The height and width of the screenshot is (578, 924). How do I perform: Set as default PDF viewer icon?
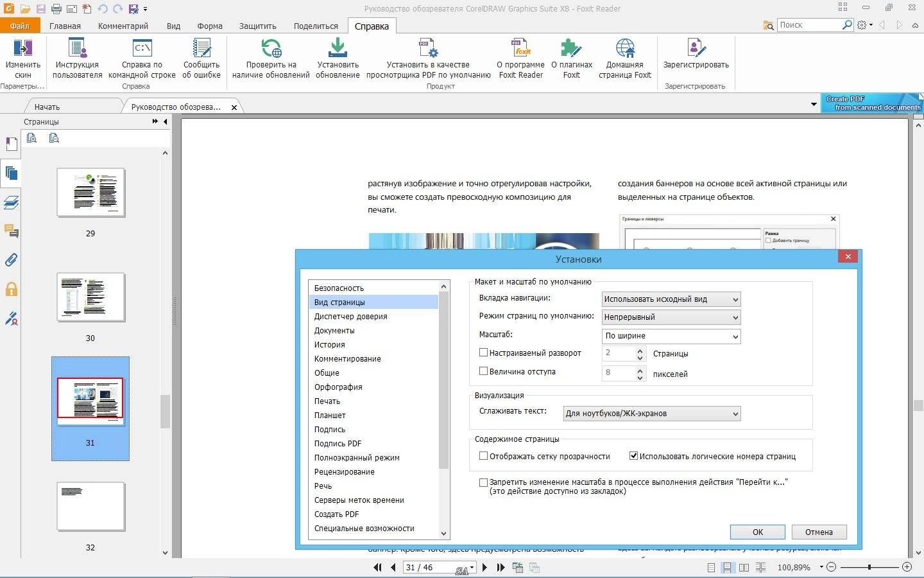(x=428, y=49)
